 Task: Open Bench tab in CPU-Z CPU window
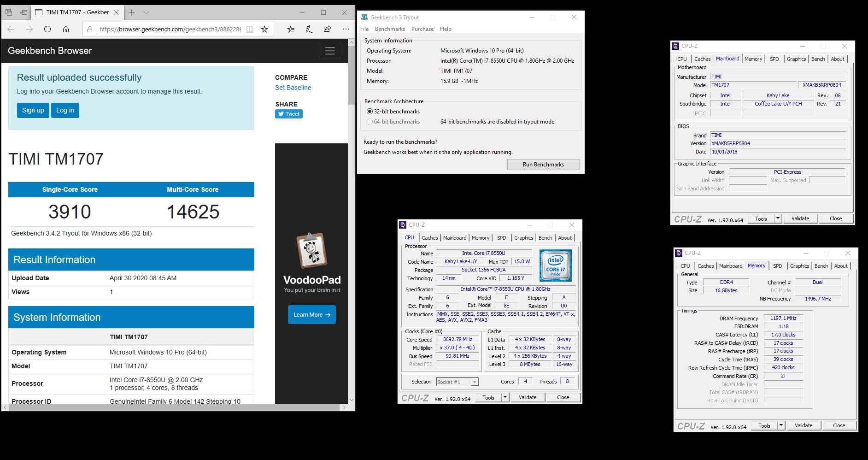coord(545,238)
